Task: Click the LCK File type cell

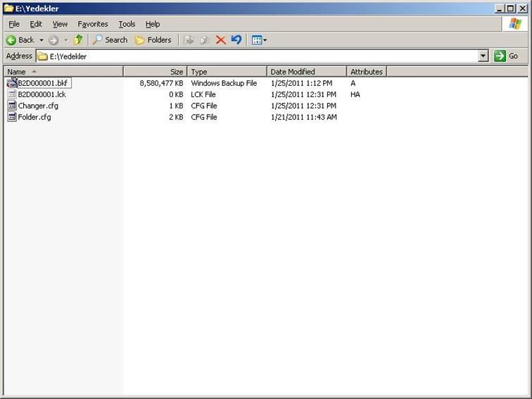Action: tap(203, 94)
